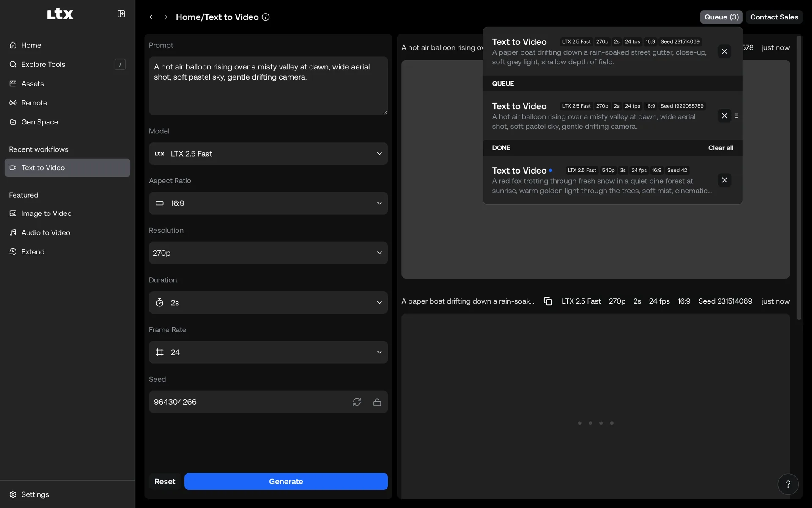Screen dimensions: 812x508
Task: Open Settings
Action: point(68,494)
